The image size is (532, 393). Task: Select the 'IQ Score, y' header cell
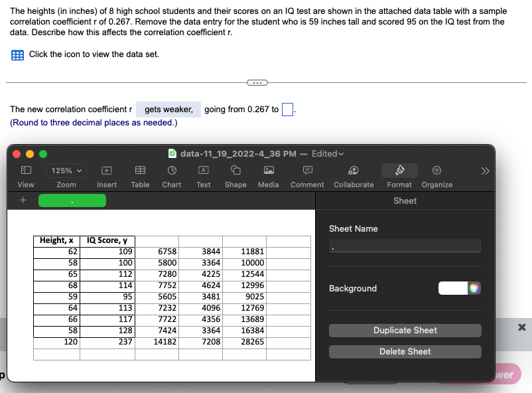click(x=107, y=241)
